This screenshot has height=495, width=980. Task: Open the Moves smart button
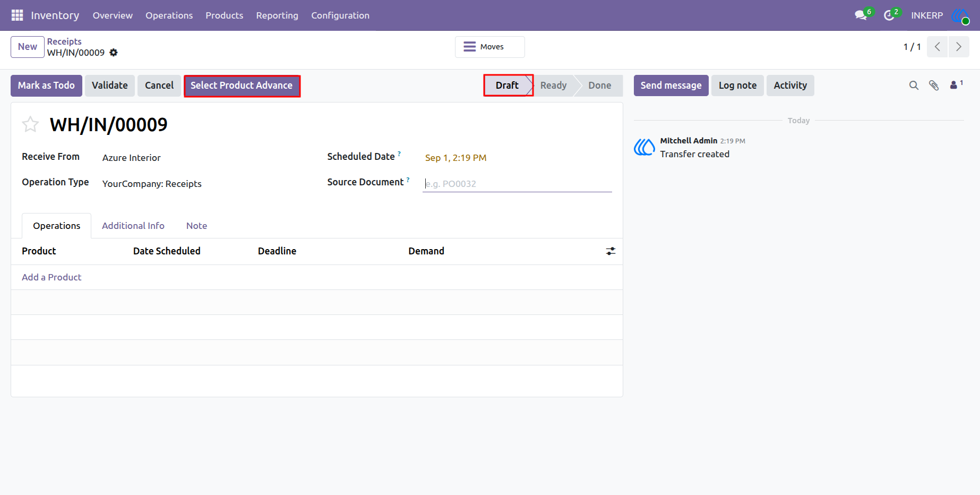click(x=489, y=47)
